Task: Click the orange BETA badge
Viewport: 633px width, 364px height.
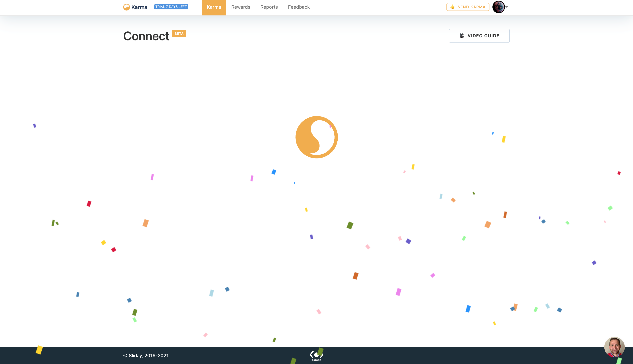Action: [179, 34]
